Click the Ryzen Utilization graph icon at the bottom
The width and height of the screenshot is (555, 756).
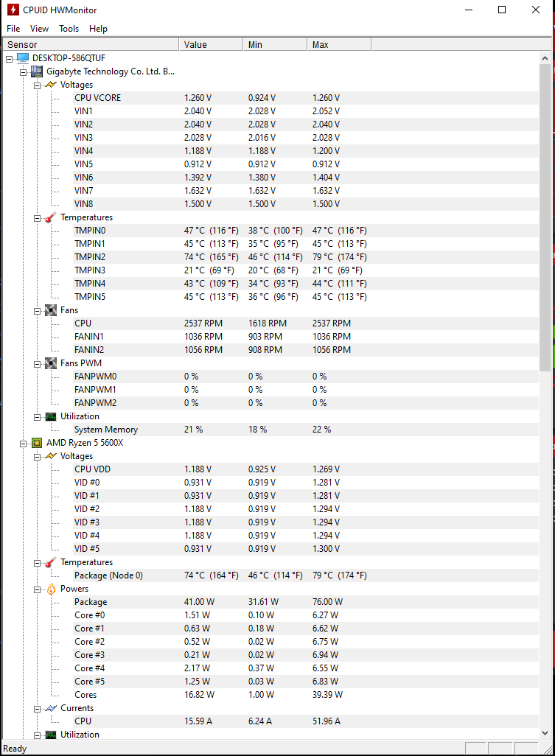pos(51,735)
